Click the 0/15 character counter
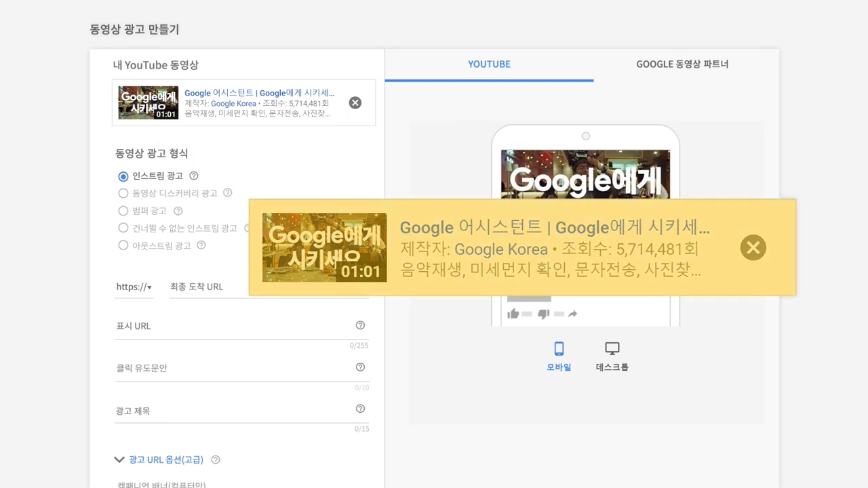The height and width of the screenshot is (488, 868). [x=361, y=429]
